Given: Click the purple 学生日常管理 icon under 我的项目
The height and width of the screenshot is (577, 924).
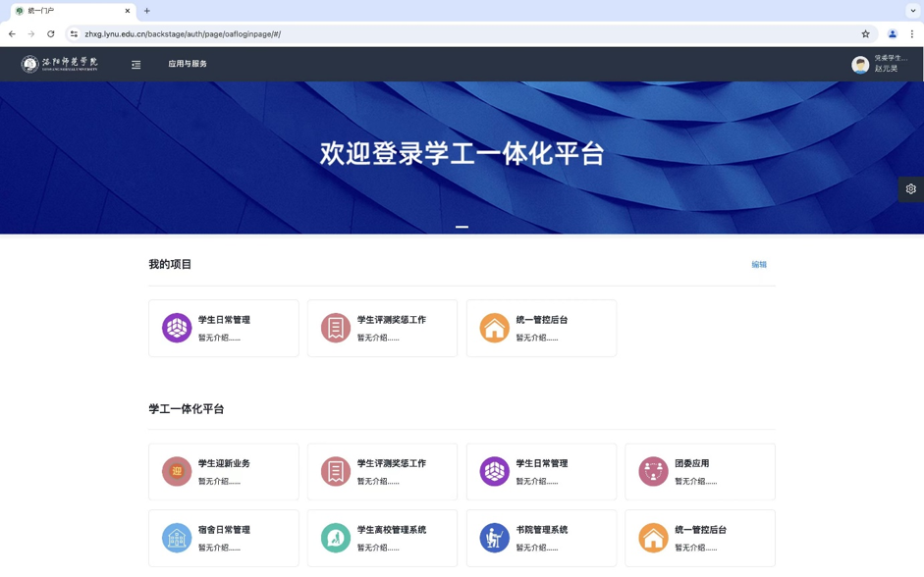Looking at the screenshot, I should click(177, 328).
